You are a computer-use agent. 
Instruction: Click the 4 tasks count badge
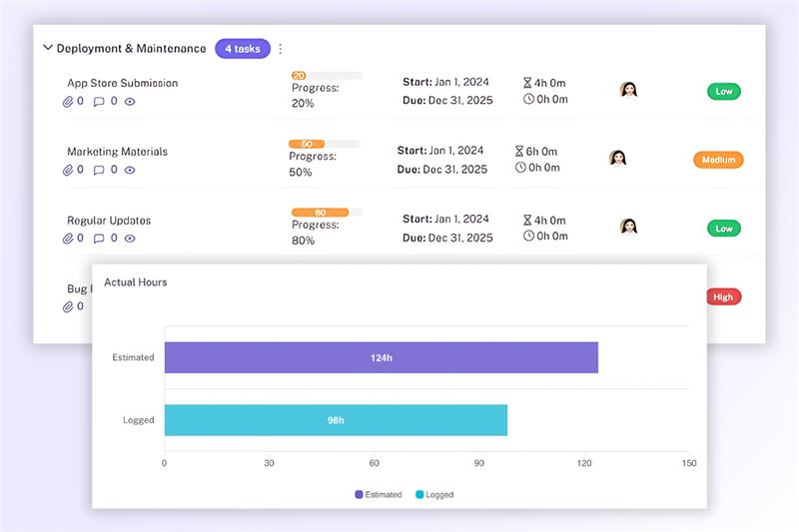(242, 49)
